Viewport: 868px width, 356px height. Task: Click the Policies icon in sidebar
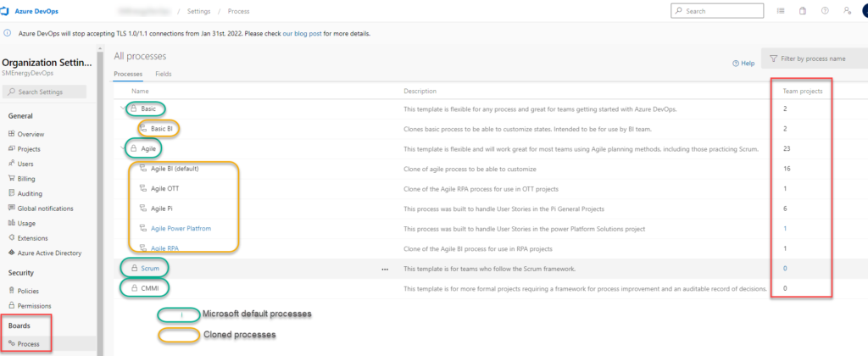12,291
